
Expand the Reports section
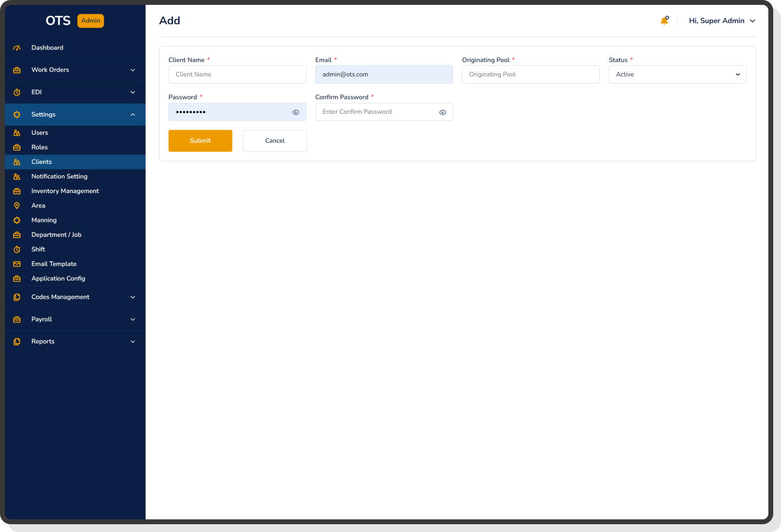tap(132, 341)
